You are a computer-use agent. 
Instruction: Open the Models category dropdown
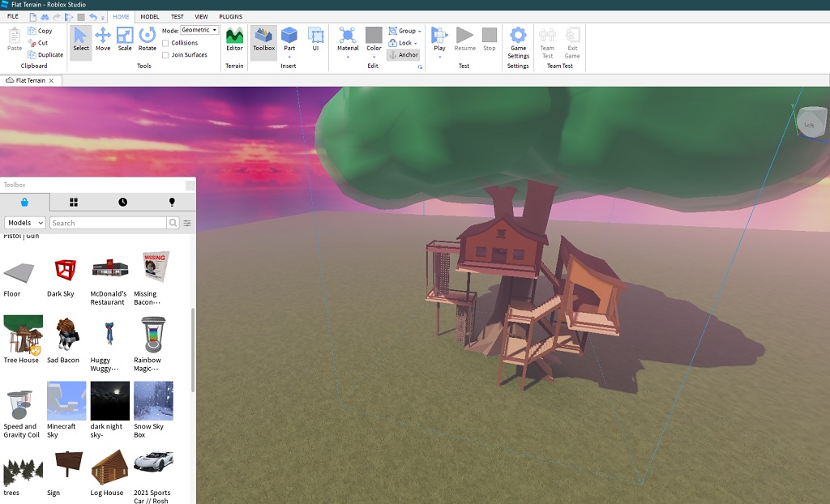25,223
